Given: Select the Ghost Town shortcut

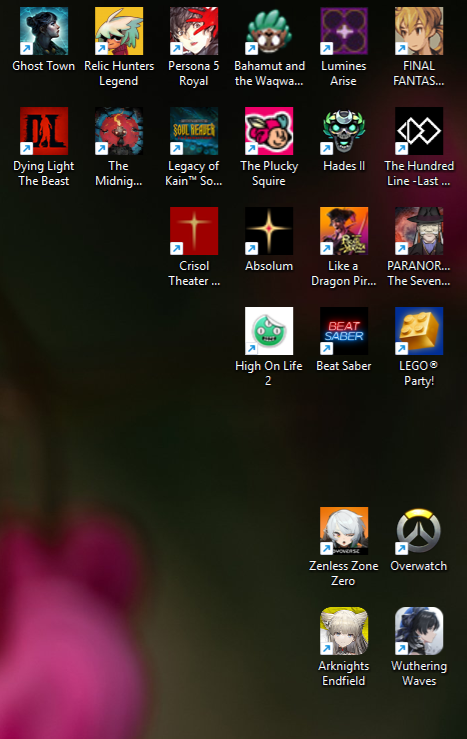Looking at the screenshot, I should click(x=43, y=31).
